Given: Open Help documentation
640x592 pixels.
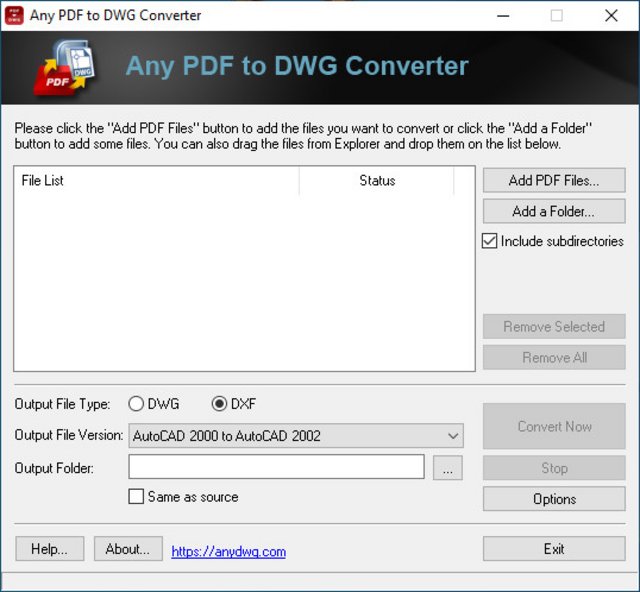Looking at the screenshot, I should [50, 549].
